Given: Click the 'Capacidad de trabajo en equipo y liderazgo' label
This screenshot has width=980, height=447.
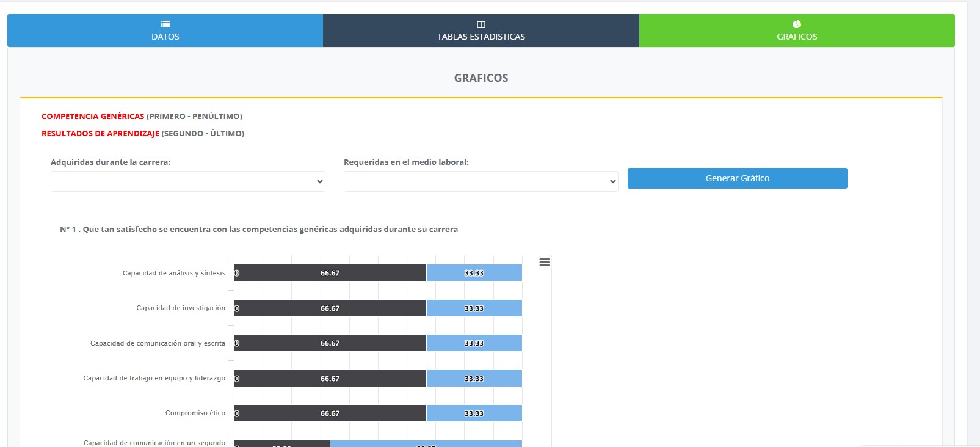Looking at the screenshot, I should pos(154,378).
